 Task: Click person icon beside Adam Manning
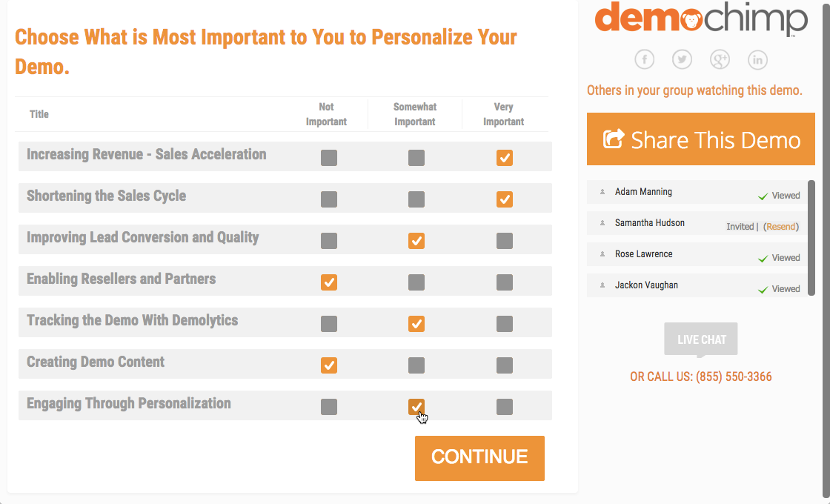coord(602,192)
